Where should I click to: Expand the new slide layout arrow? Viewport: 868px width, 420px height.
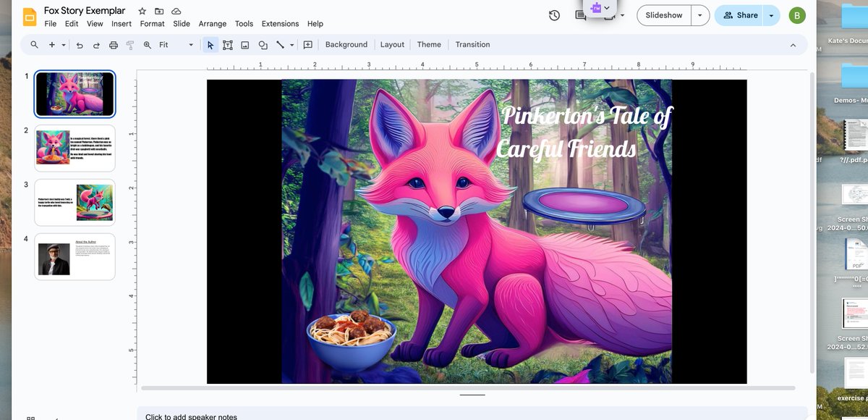click(64, 45)
